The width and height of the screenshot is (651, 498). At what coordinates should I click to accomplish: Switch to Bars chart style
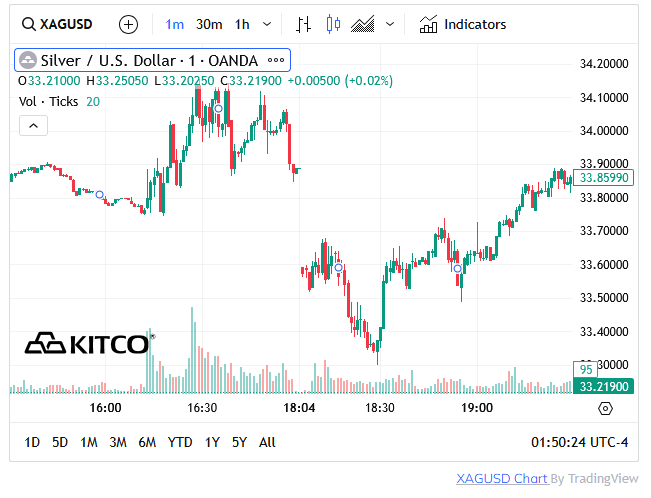pyautogui.click(x=303, y=25)
